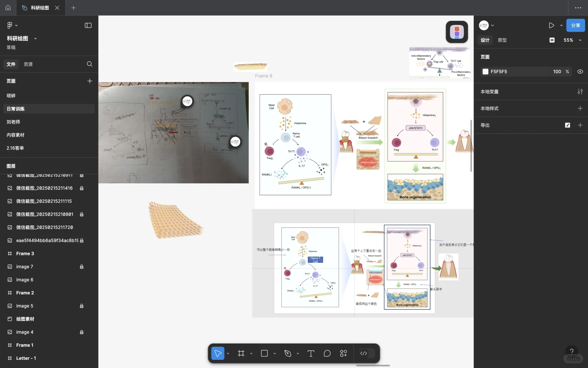The height and width of the screenshot is (368, 588).
Task: Search the file with magnifier icon
Action: coord(89,64)
